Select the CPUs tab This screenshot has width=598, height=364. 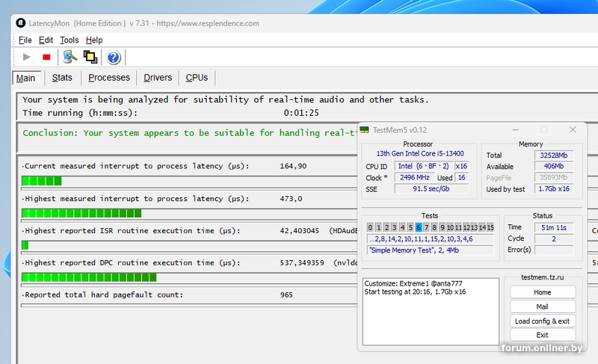[197, 78]
